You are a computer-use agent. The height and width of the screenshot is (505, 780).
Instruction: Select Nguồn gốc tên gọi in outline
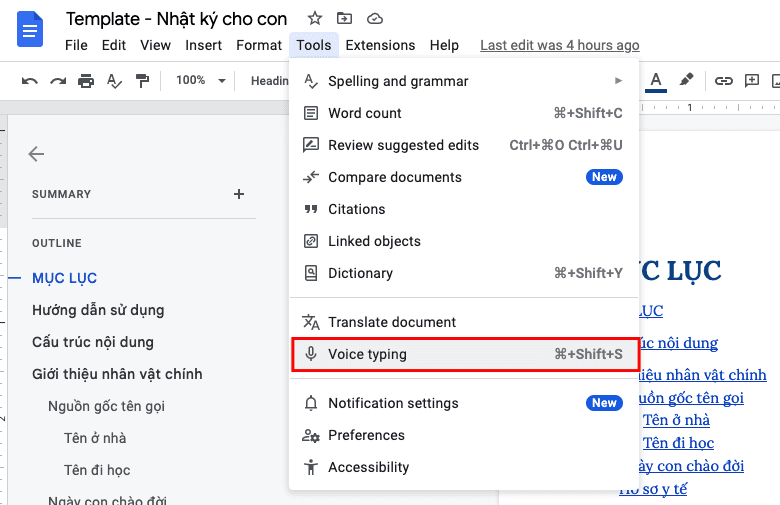pos(106,406)
